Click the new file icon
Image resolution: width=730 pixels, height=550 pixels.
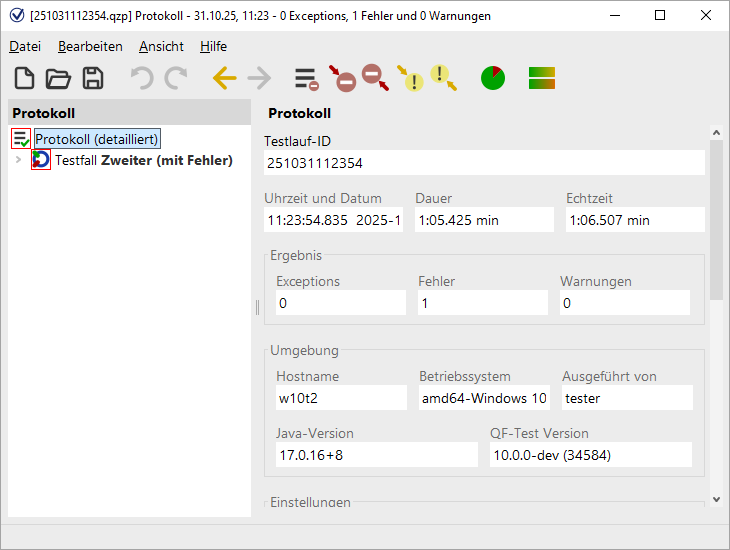click(24, 79)
